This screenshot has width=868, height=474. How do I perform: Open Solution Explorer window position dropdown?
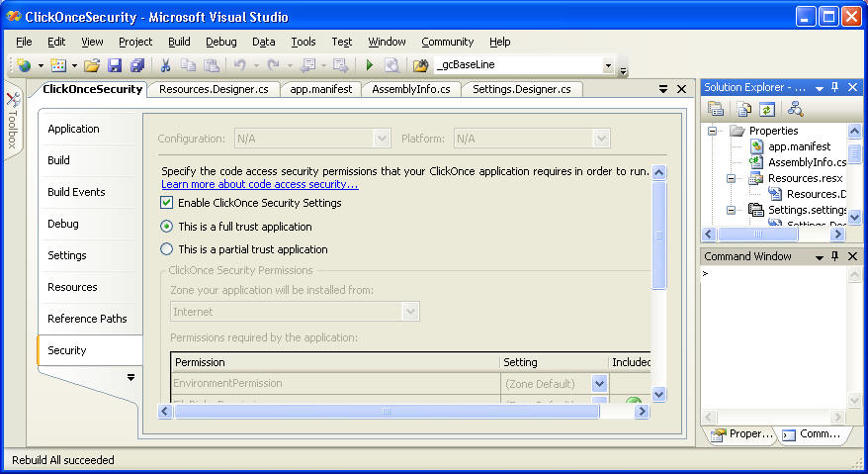[820, 88]
